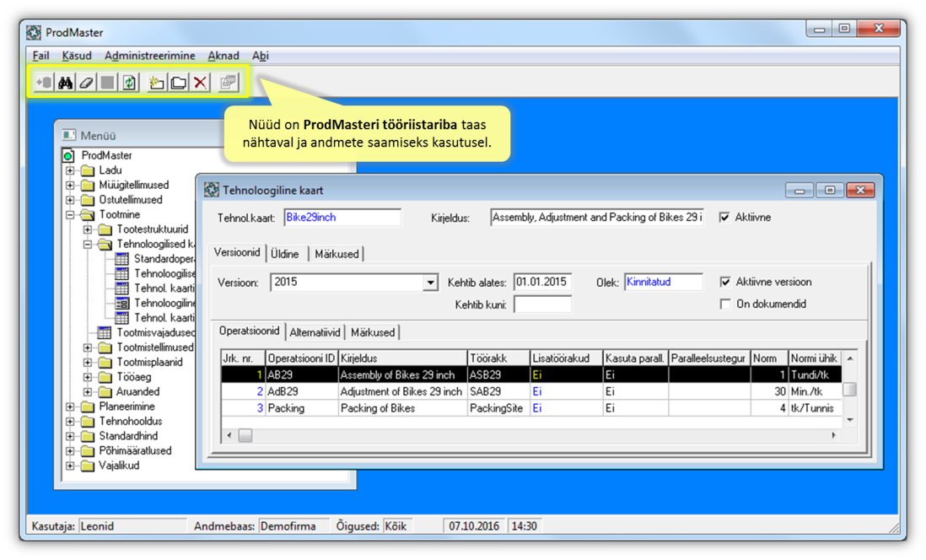The height and width of the screenshot is (560, 926).
Task: Click the table scroll right arrow
Action: (833, 435)
